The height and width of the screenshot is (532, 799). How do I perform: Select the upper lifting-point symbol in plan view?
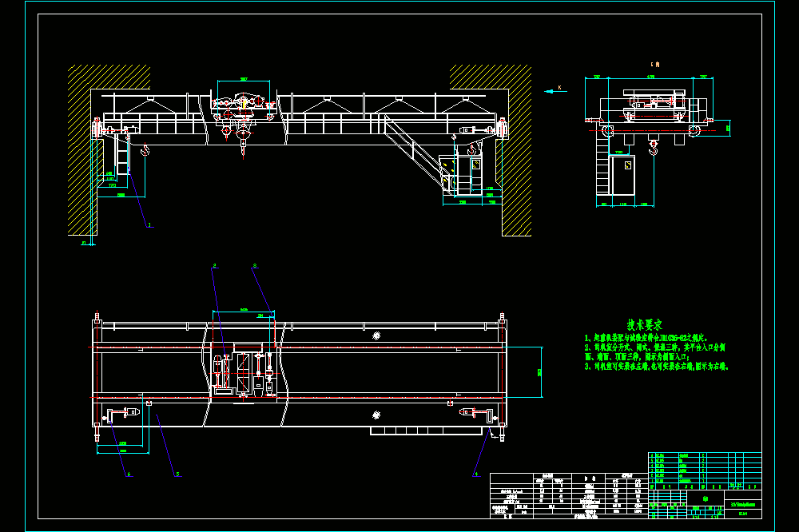click(x=376, y=335)
